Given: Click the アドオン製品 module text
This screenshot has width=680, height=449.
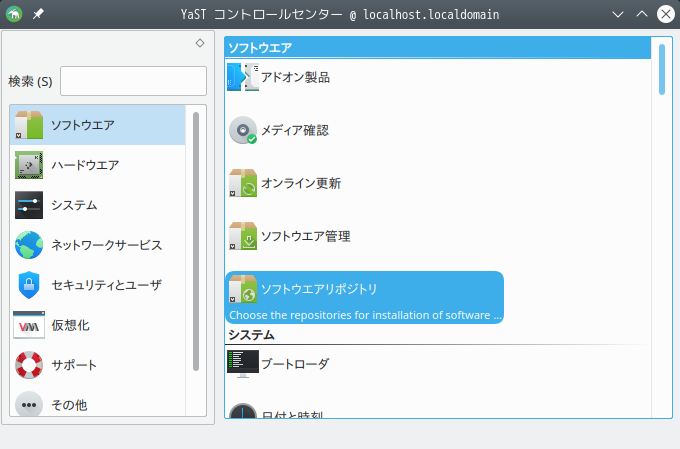Looking at the screenshot, I should pyautogui.click(x=295, y=77).
